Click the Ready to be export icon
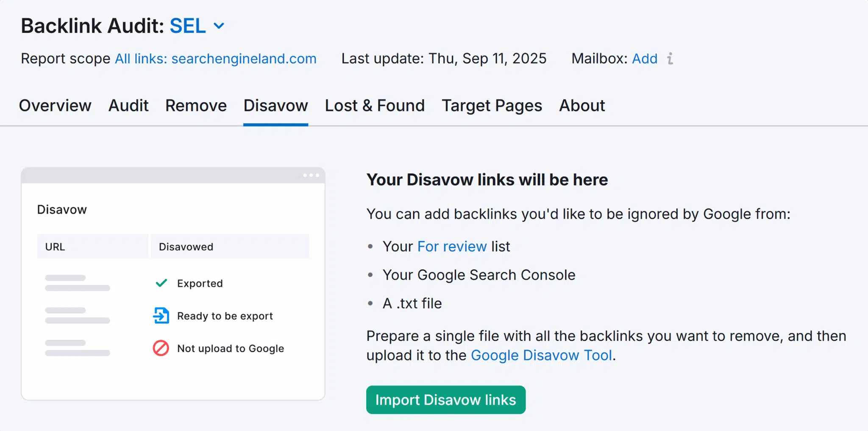This screenshot has height=431, width=868. [161, 315]
